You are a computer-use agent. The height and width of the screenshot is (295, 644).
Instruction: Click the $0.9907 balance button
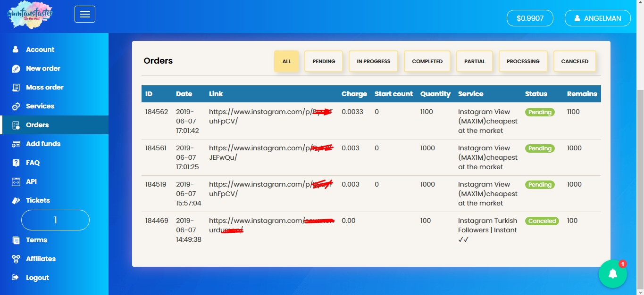[530, 18]
